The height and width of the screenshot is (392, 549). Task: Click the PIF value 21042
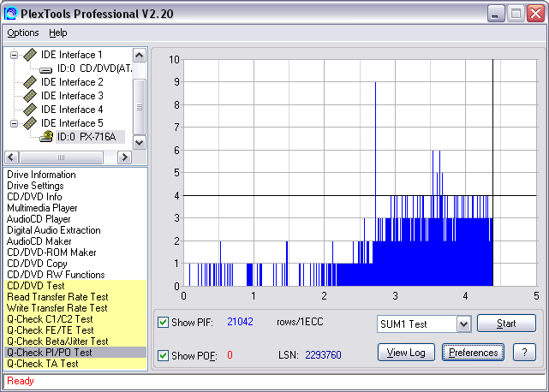click(x=240, y=322)
